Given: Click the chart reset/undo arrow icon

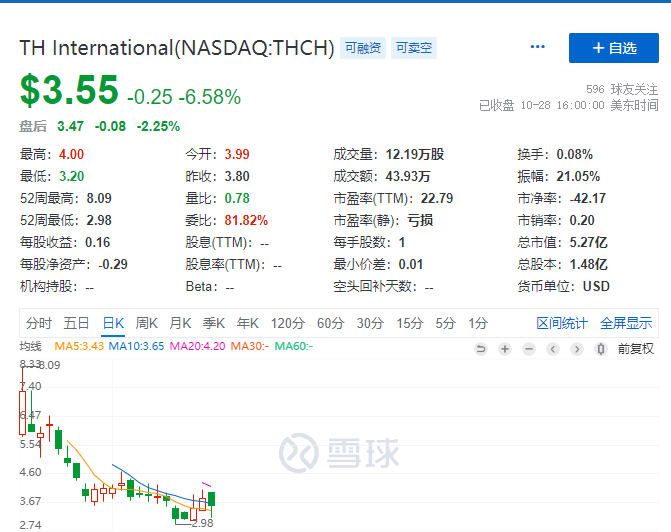Looking at the screenshot, I should point(481,348).
